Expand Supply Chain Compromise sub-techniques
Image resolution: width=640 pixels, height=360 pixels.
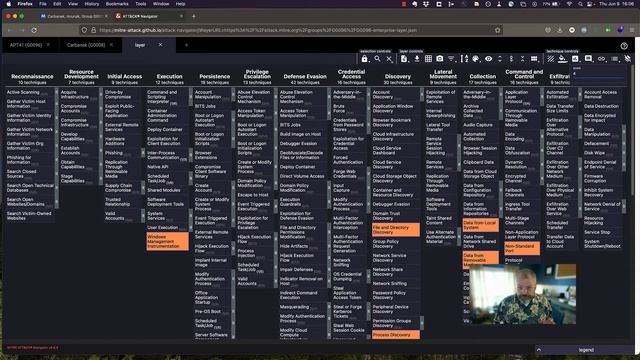click(143, 188)
